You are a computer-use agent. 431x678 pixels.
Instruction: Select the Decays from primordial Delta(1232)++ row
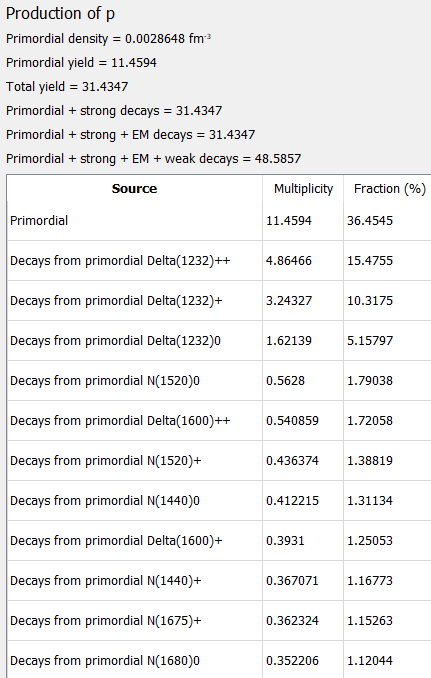[x=219, y=261]
